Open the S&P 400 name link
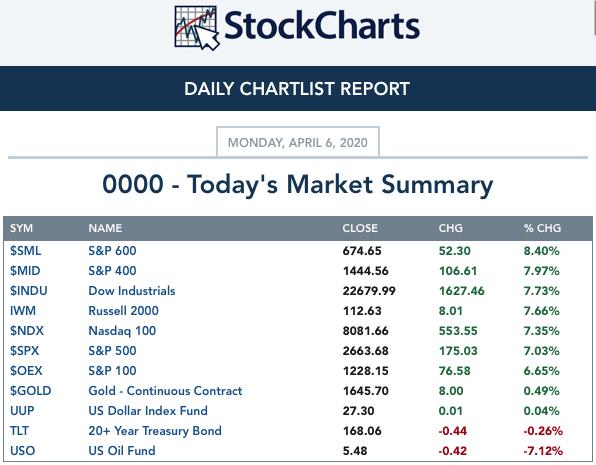 tap(112, 271)
